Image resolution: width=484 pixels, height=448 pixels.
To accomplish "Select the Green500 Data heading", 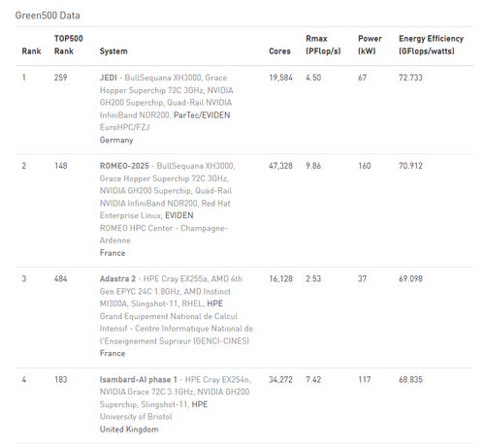I will pyautogui.click(x=48, y=16).
